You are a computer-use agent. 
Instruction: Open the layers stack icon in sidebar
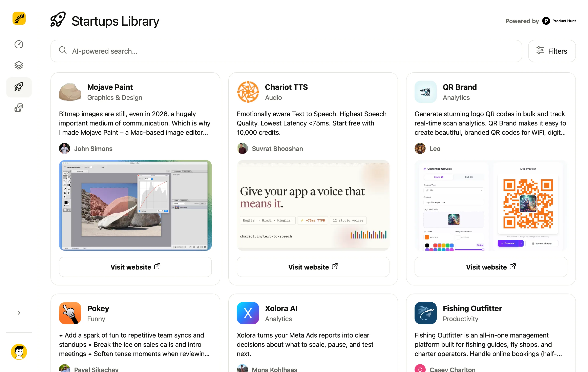click(x=19, y=65)
